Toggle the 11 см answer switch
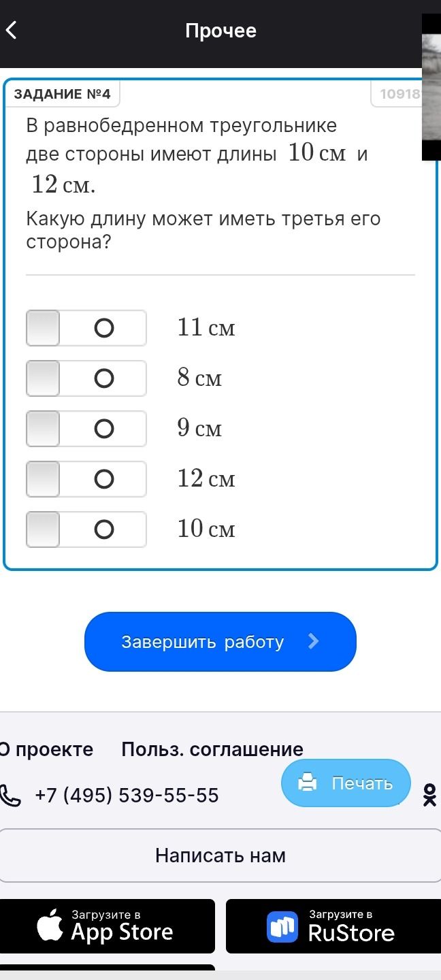Screen dimensions: 441x980 coord(86,328)
